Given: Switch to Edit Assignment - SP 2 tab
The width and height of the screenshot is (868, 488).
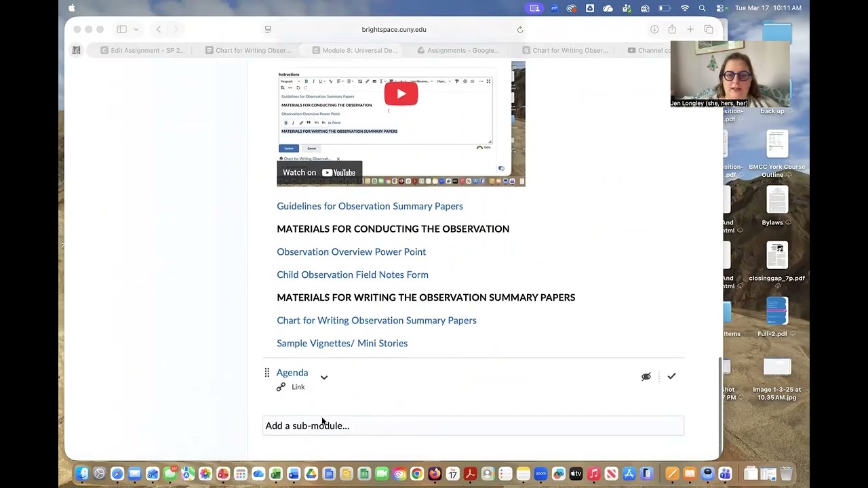Looking at the screenshot, I should 142,50.
